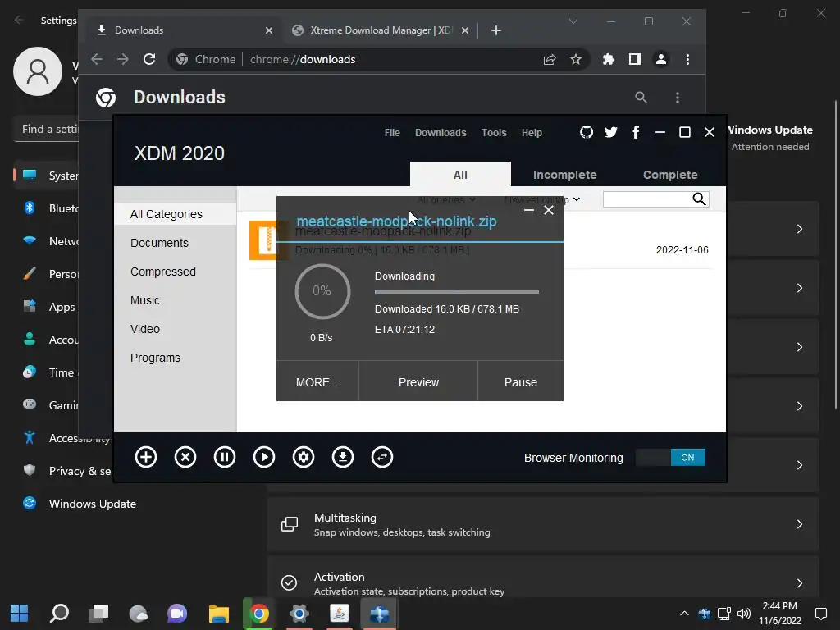The width and height of the screenshot is (840, 630).
Task: Click Chrome extensions puzzle icon
Action: coord(608,59)
